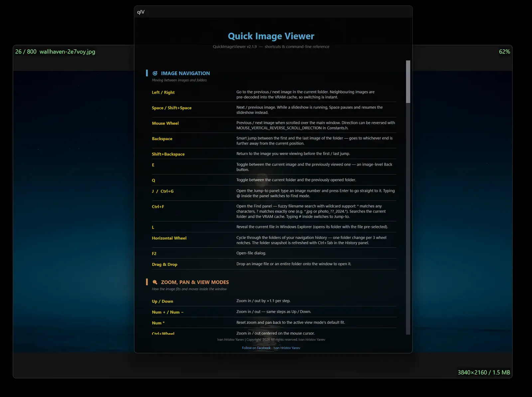Screen dimensions: 532x397
Task: Click the 3840×2160 / 1.5 MB image info
Action: tap(484, 372)
